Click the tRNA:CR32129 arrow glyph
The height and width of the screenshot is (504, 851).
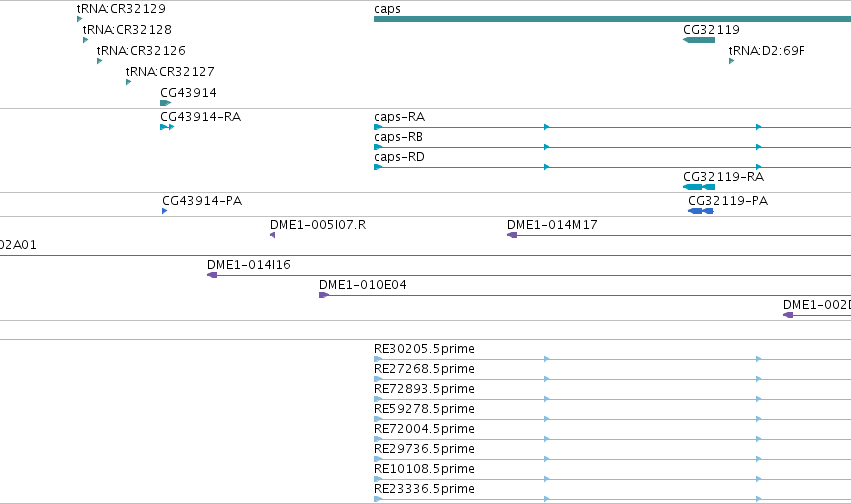coord(80,19)
